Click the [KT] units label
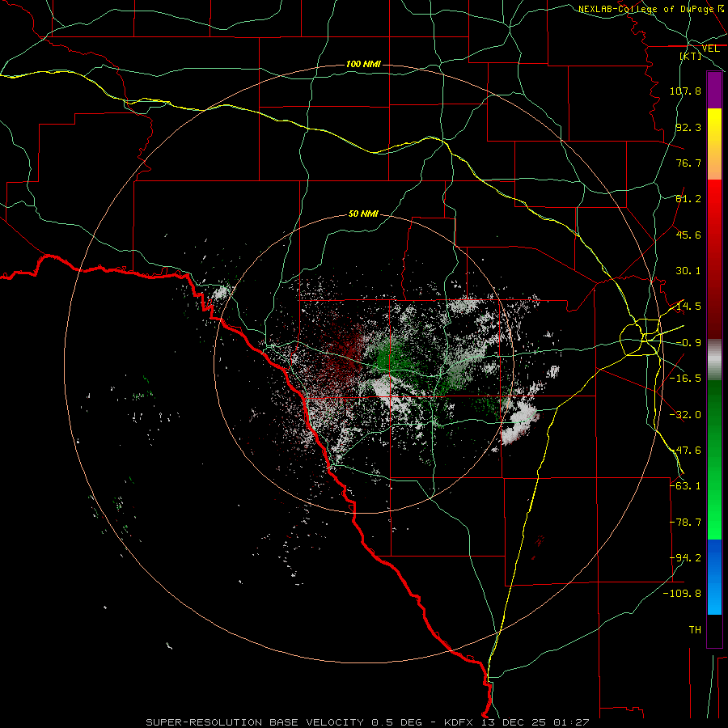The width and height of the screenshot is (728, 728). point(691,56)
